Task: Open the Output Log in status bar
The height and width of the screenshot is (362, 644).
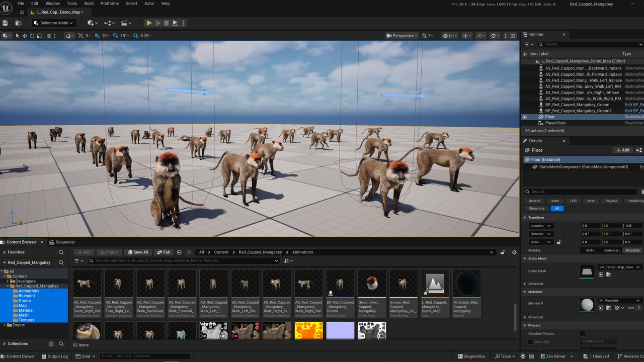Action: (54, 356)
